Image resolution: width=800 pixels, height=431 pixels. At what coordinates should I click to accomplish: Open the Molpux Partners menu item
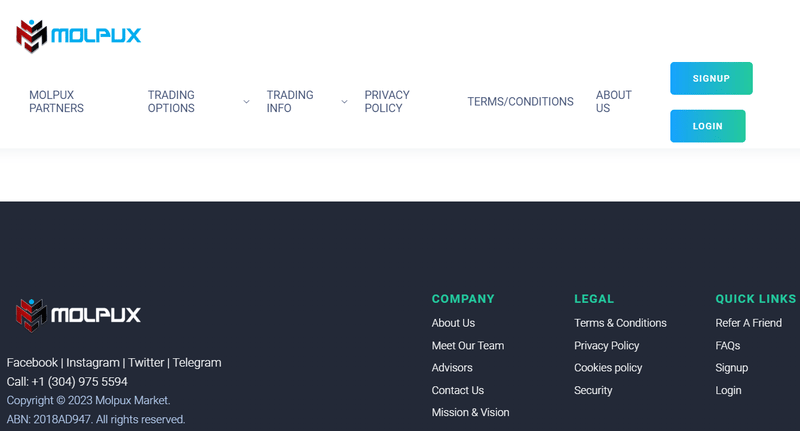click(56, 102)
